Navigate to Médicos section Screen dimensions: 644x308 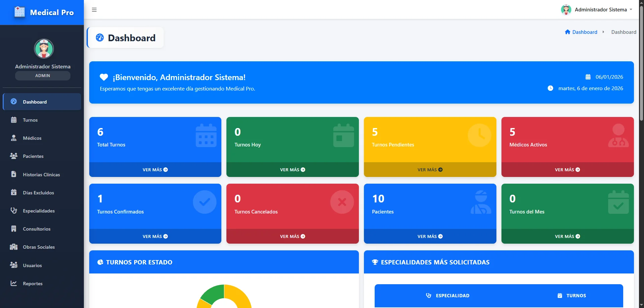[x=42, y=138]
